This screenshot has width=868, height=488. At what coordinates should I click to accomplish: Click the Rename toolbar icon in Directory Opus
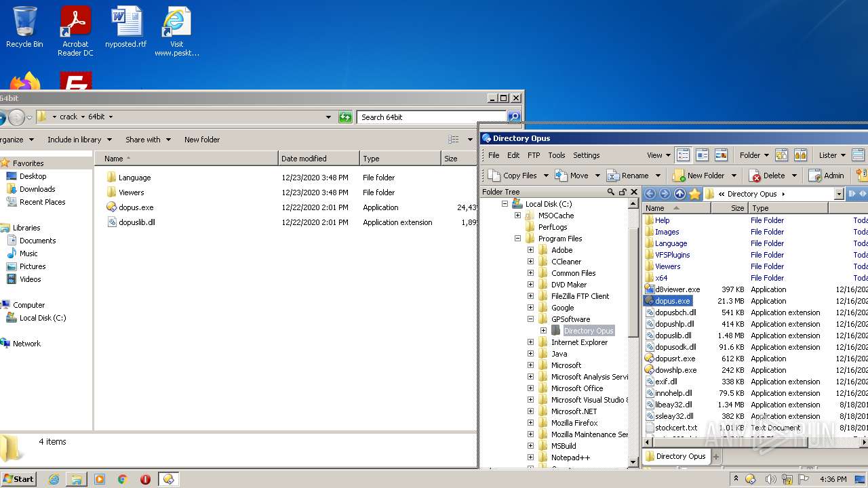click(x=612, y=176)
